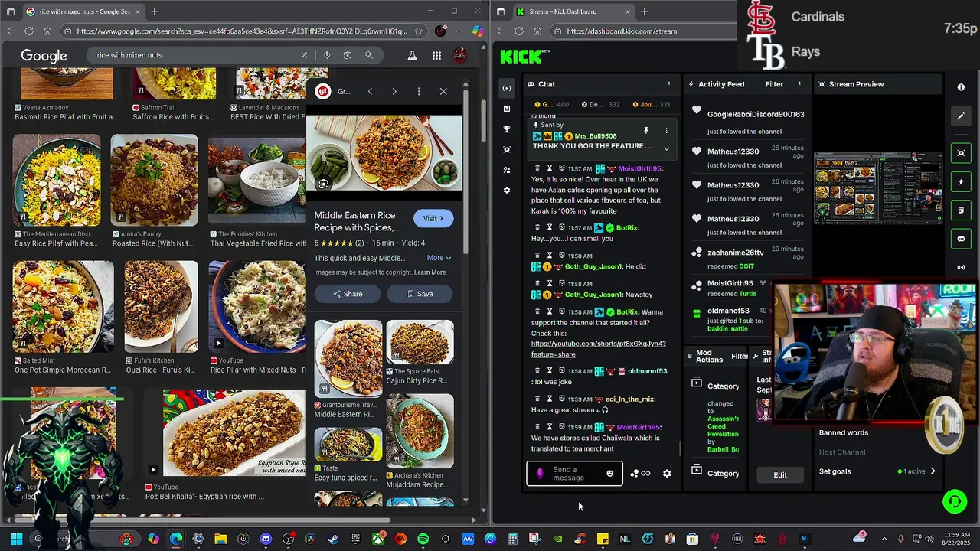The height and width of the screenshot is (551, 980).
Task: Open Set goals chevron
Action: tap(933, 471)
